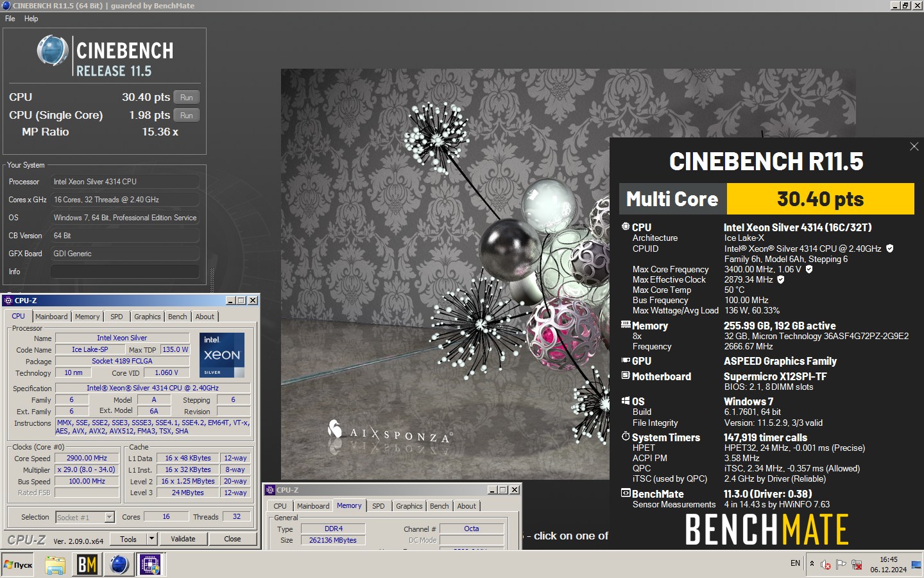Show hidden tray icons chevron
Screen dimensions: 924x578
(x=812, y=564)
